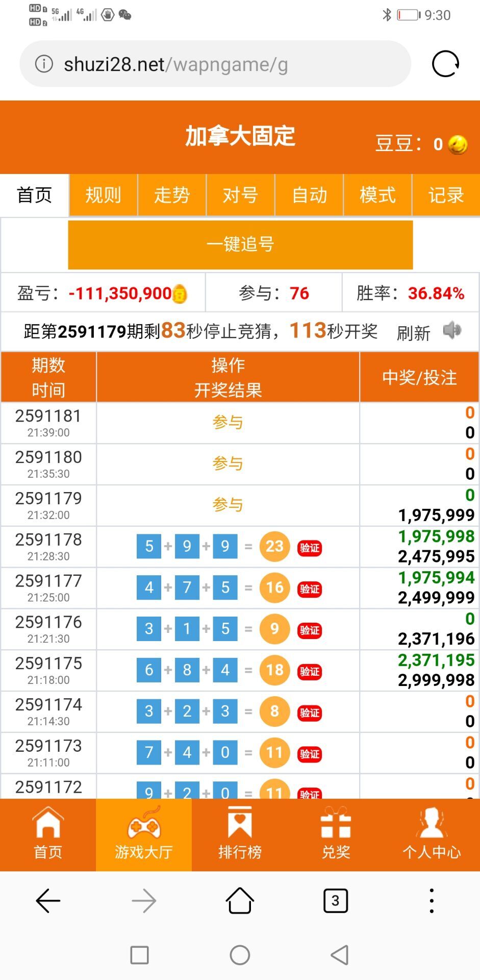Tap Android back triangle button
Viewport: 480px width, 980px height.
(x=340, y=955)
